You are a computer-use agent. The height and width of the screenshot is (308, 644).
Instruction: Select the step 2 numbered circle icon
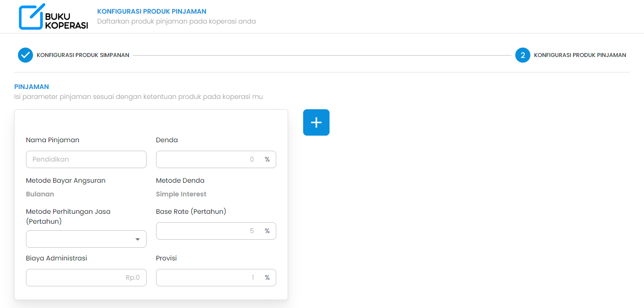pos(522,55)
